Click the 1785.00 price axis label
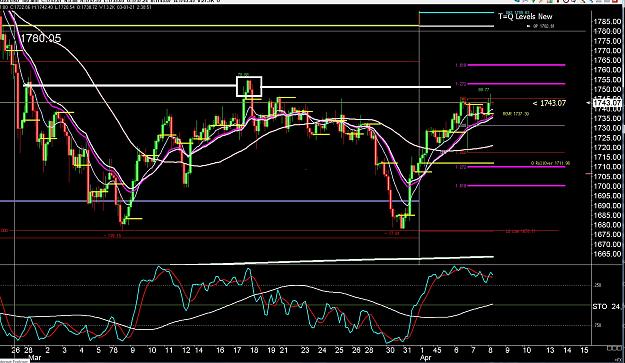This screenshot has height=363, width=625. tap(607, 22)
